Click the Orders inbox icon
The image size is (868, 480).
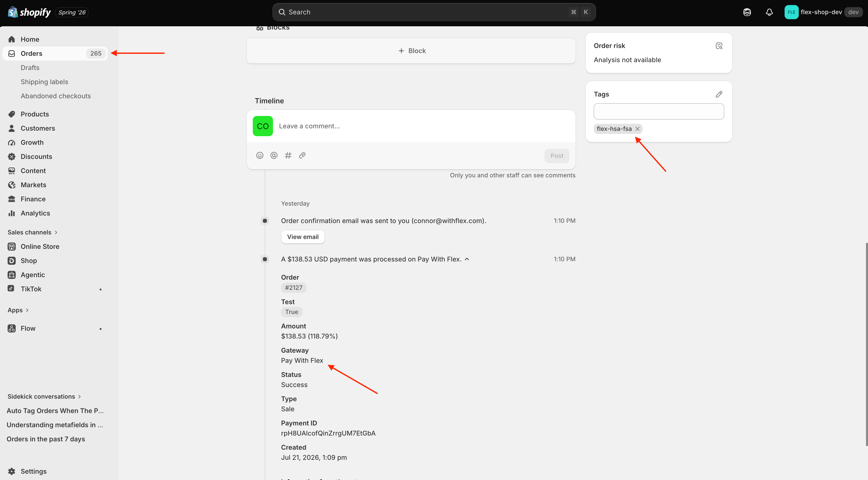(12, 54)
